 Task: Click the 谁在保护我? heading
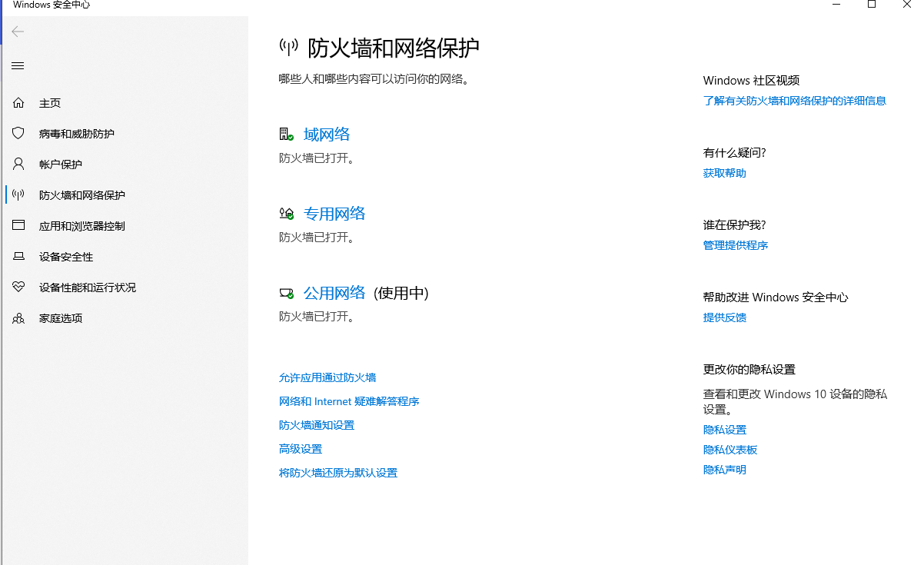coord(735,224)
